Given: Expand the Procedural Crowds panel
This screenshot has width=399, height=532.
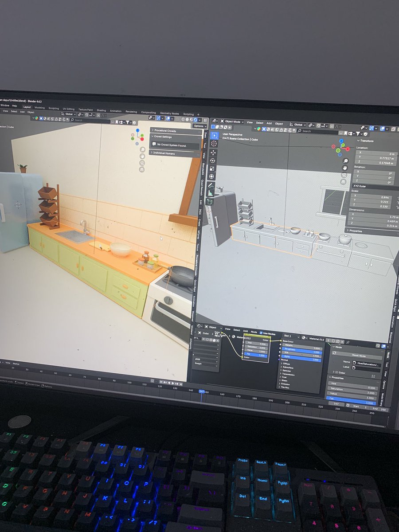Looking at the screenshot, I should (175, 131).
